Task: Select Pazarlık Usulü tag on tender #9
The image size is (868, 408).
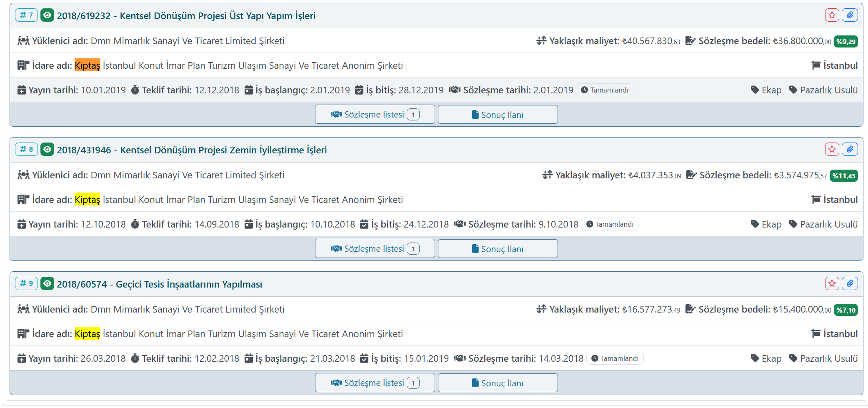Action: (x=823, y=358)
